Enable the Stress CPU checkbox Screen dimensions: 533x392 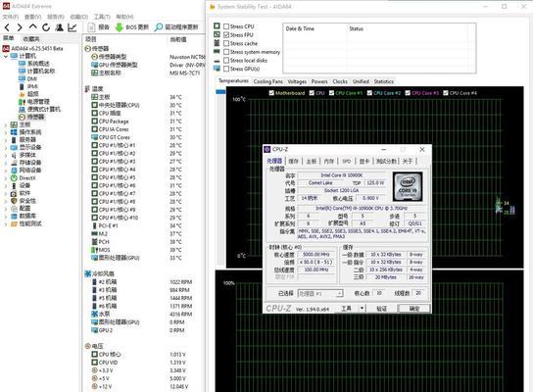226,26
